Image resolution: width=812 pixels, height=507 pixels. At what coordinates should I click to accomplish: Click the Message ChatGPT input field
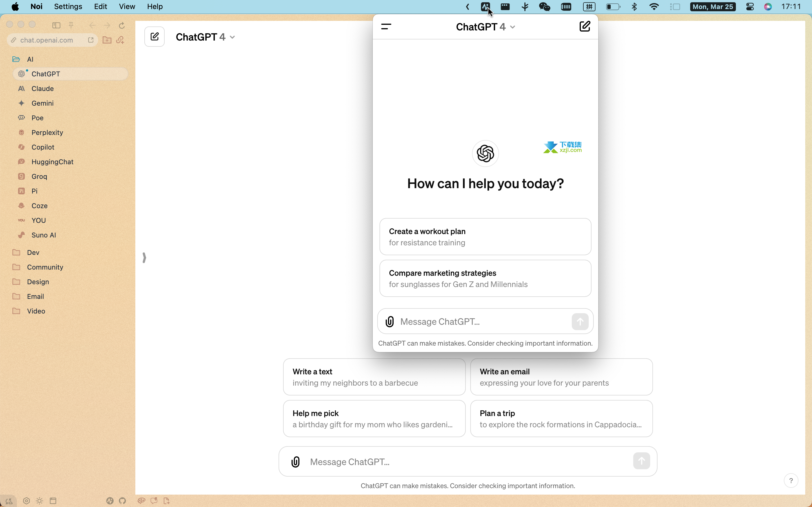coord(468,461)
